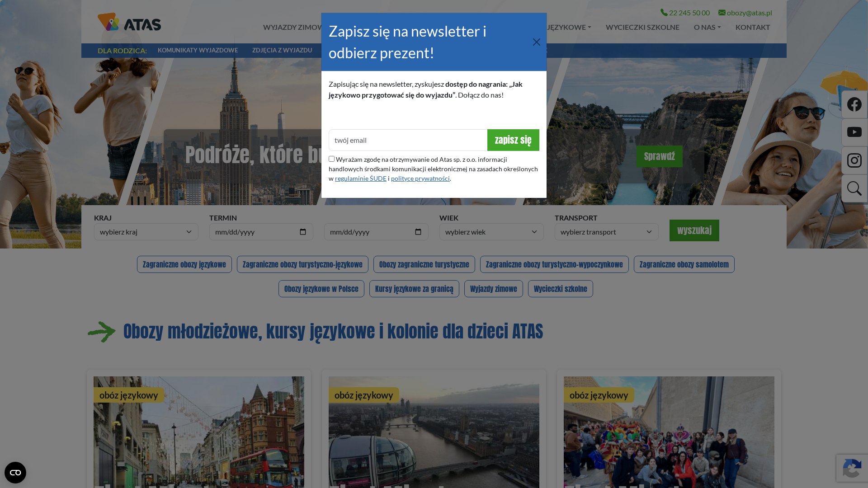Open 'regulaminie ŚUDE' link

pos(361,178)
